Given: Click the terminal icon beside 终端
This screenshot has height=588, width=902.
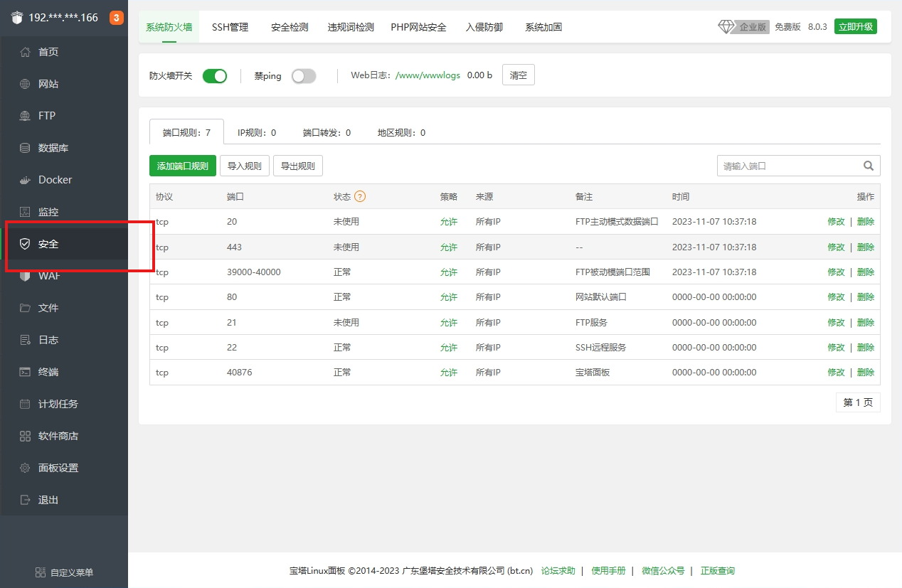Looking at the screenshot, I should click(25, 372).
